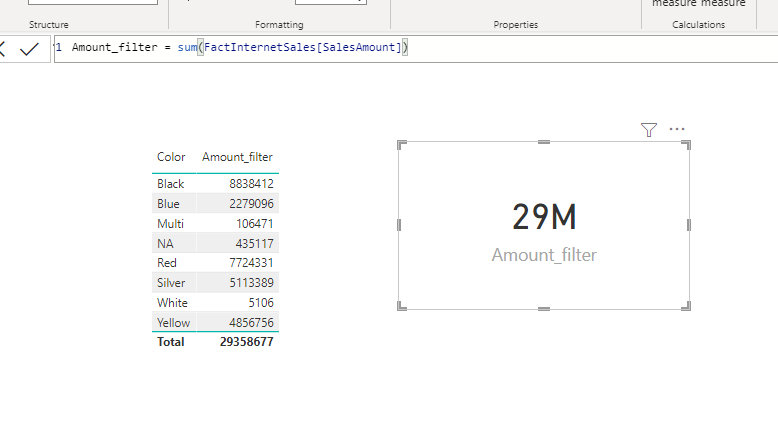778x425 pixels.
Task: Click the value 5106 in the table
Action: coord(261,303)
